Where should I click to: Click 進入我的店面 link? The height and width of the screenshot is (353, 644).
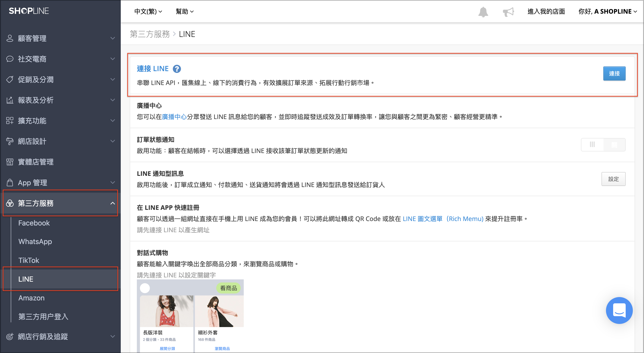[546, 11]
